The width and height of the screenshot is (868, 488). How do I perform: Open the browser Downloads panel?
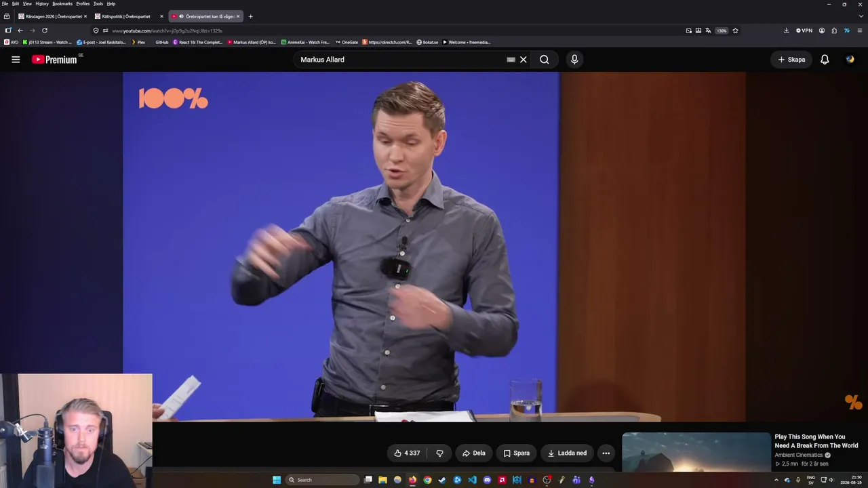(x=786, y=30)
